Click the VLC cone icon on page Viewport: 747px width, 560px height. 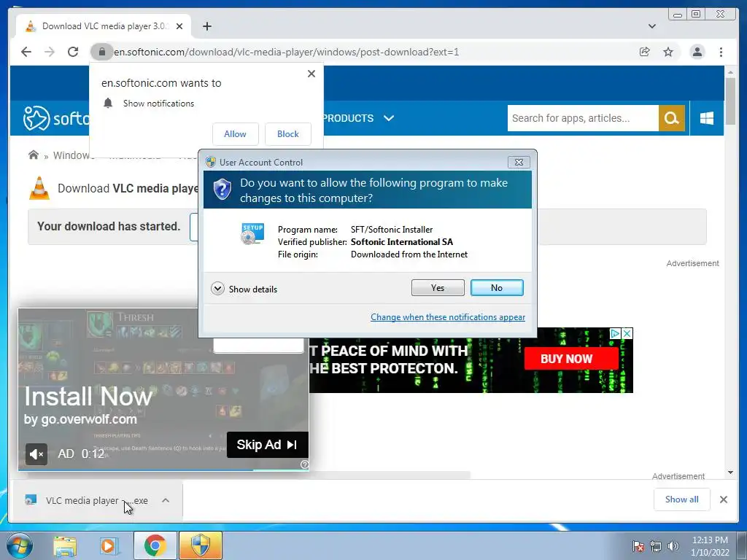tap(39, 188)
